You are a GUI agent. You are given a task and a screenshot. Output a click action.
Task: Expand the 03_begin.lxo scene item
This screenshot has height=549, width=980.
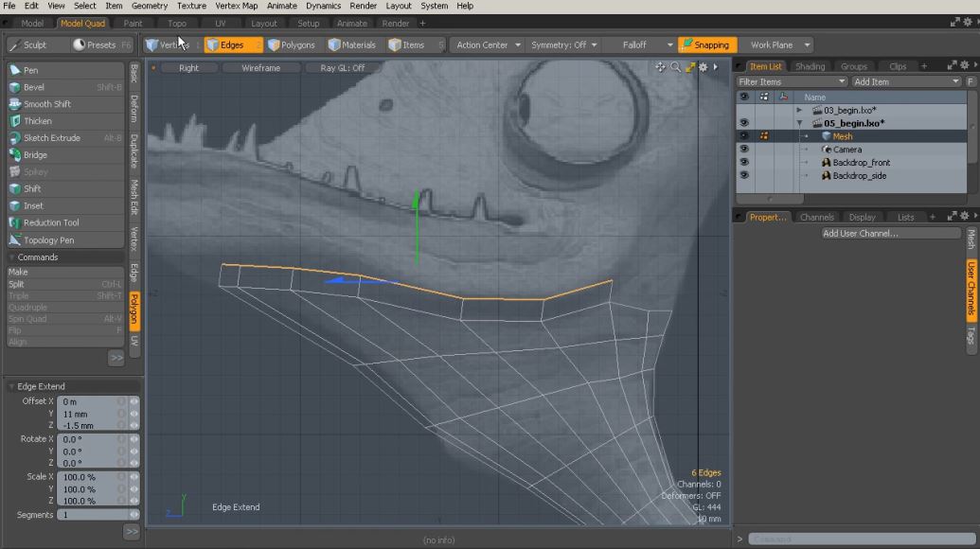coord(799,111)
